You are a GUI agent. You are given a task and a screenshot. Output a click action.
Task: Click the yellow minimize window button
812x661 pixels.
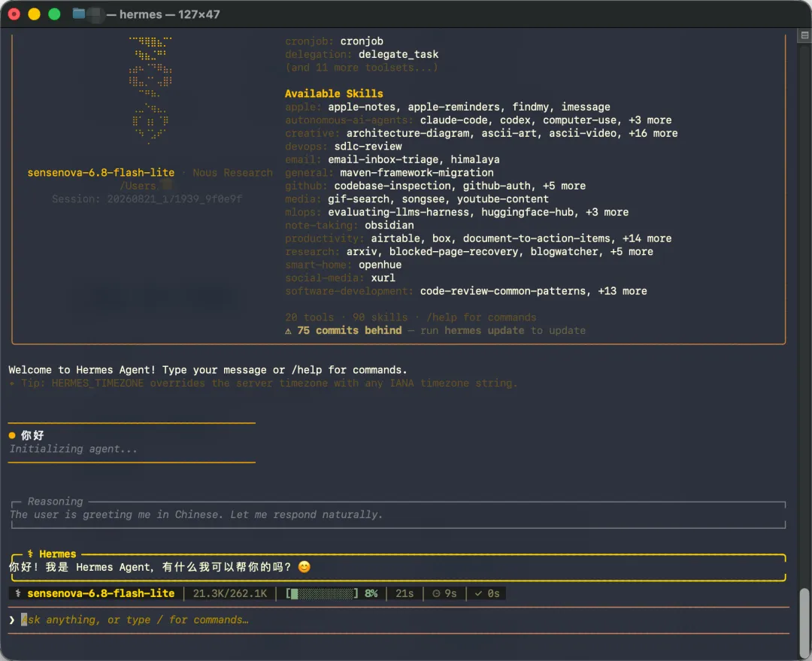[34, 14]
